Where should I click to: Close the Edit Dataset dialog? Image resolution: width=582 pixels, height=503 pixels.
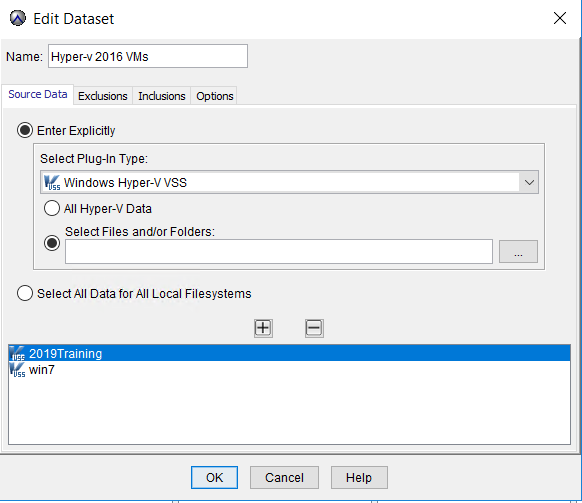[560, 18]
